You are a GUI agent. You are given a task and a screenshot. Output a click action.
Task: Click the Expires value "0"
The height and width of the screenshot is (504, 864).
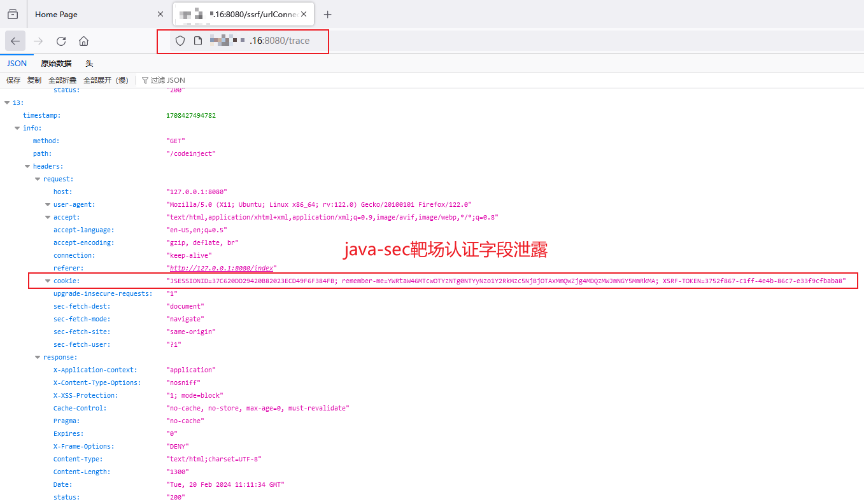click(x=172, y=433)
